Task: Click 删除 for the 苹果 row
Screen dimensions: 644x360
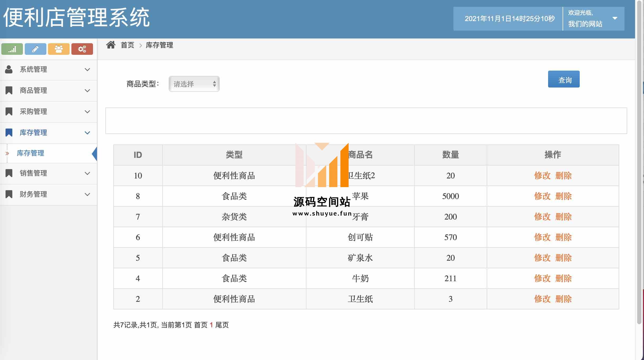Action: (563, 196)
